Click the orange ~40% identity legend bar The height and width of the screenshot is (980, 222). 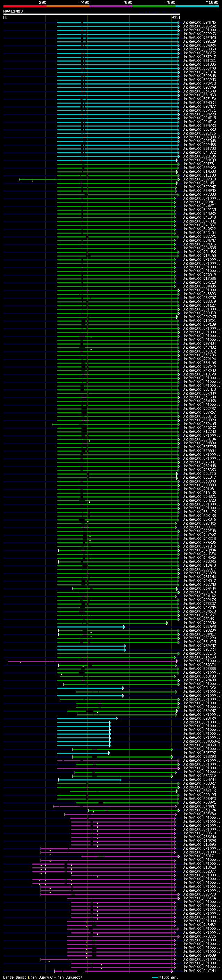[x=68, y=6]
